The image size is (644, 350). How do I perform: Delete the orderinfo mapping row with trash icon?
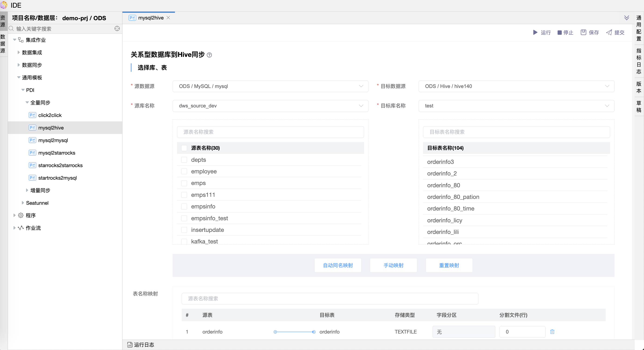click(x=552, y=332)
